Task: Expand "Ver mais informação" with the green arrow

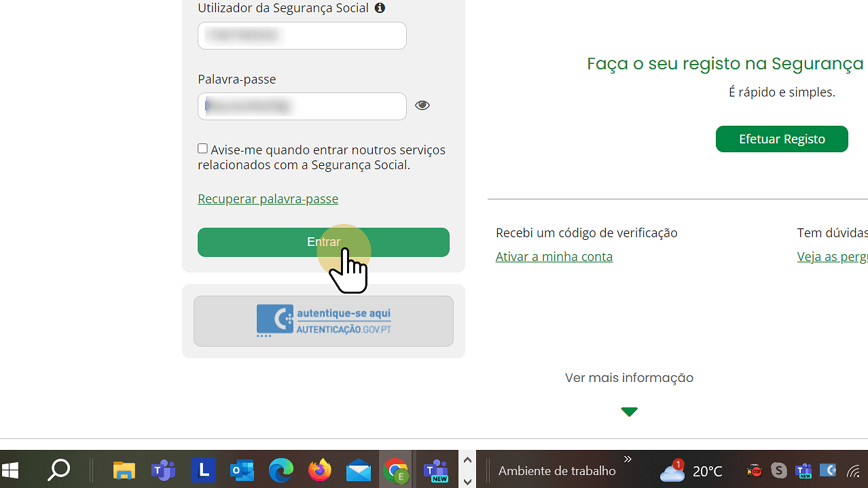Action: coord(629,412)
